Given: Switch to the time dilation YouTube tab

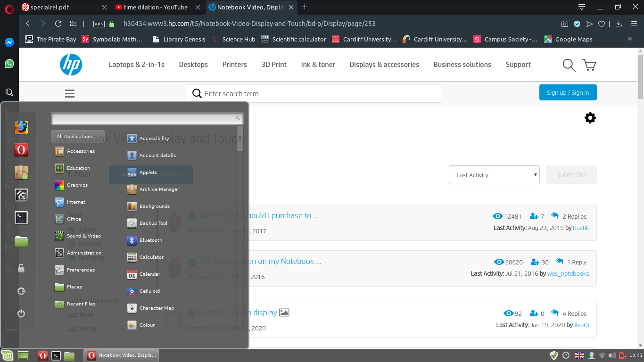Looking at the screenshot, I should pyautogui.click(x=156, y=7).
